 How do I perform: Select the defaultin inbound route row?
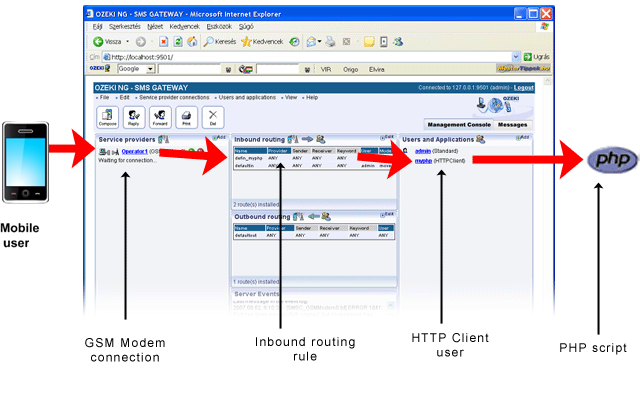coord(313,166)
